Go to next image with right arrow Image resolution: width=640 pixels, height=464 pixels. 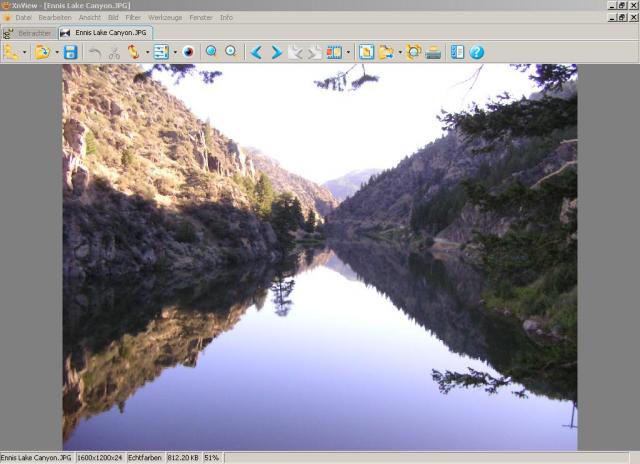point(276,52)
